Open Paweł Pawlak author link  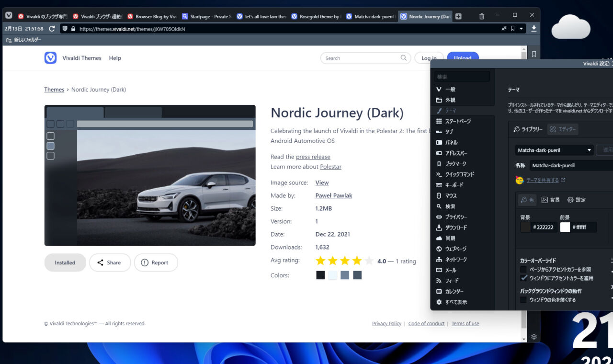[x=334, y=195]
